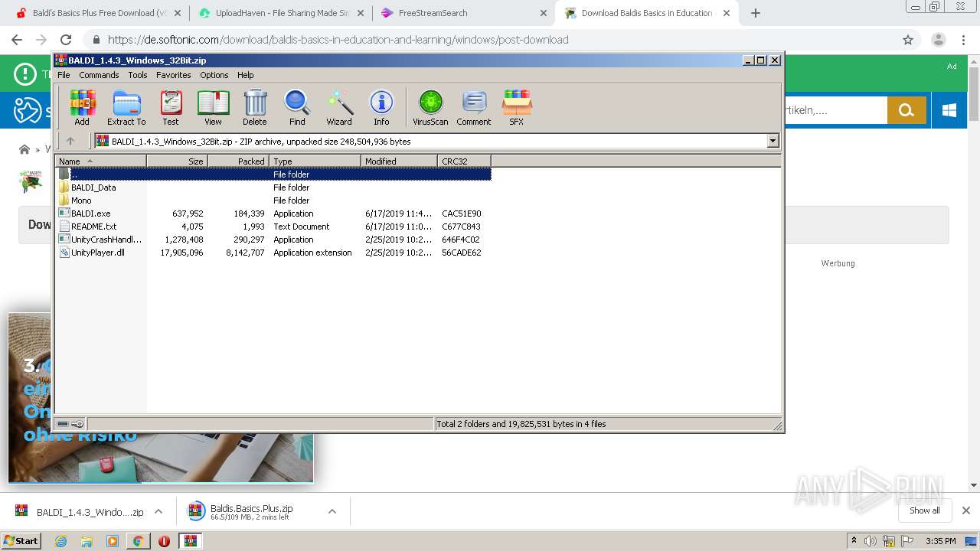
Task: Open the Commands menu
Action: (x=99, y=75)
